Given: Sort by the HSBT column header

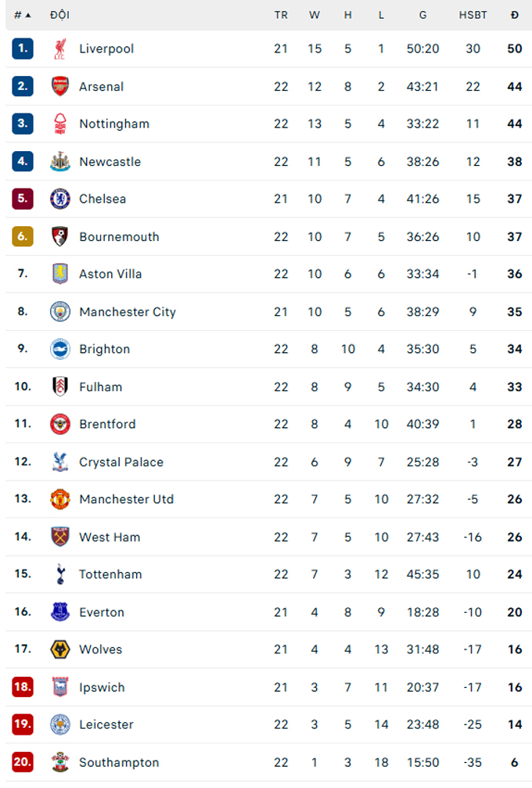Looking at the screenshot, I should 473,15.
